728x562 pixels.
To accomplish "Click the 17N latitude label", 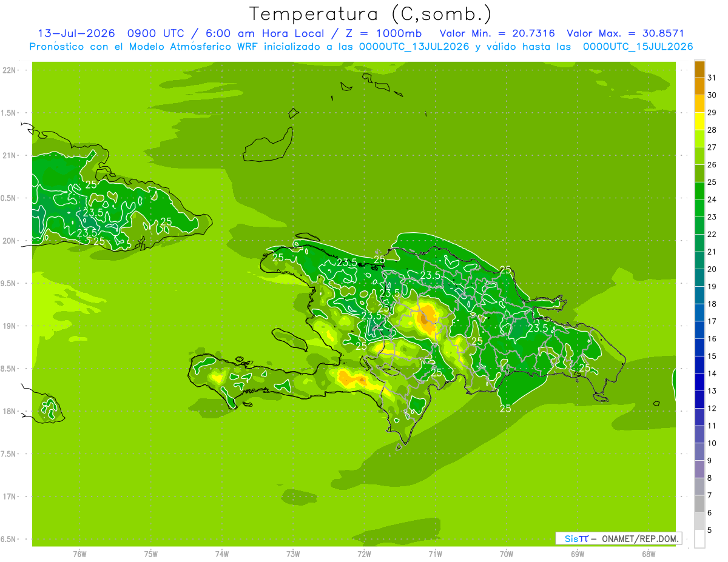I will point(10,497).
